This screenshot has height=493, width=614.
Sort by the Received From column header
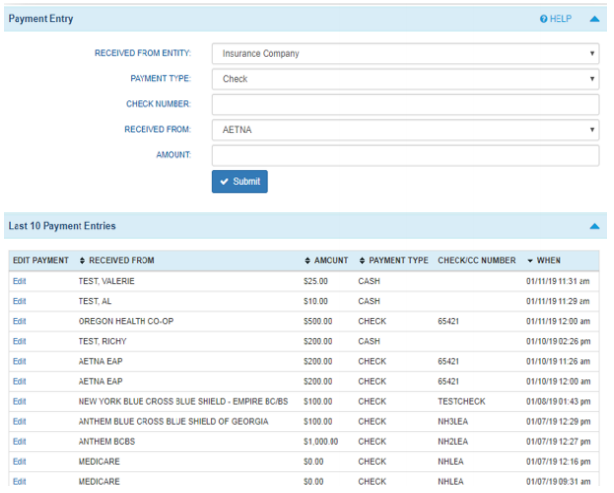(x=116, y=261)
